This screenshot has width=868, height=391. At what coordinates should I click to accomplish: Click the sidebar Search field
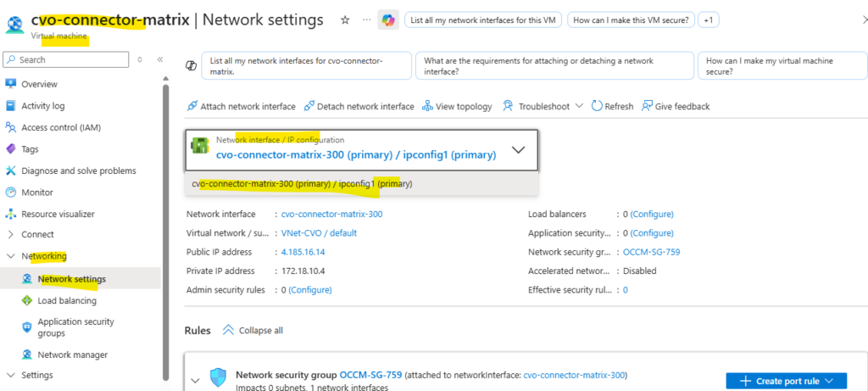click(x=68, y=59)
